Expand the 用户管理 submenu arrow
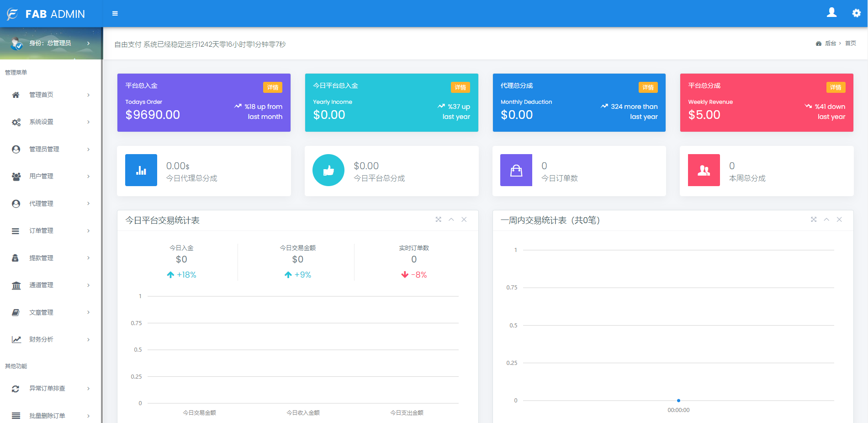 (x=89, y=177)
